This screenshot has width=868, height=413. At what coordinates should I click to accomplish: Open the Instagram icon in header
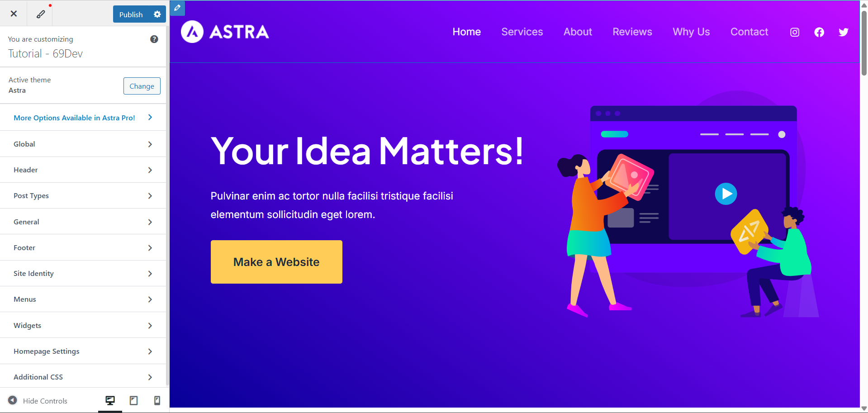[x=795, y=32]
